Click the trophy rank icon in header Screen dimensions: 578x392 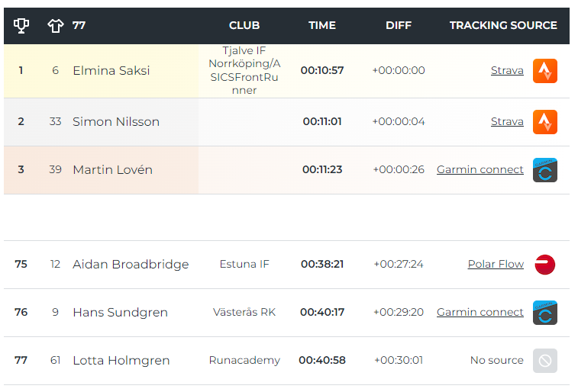[x=21, y=25]
